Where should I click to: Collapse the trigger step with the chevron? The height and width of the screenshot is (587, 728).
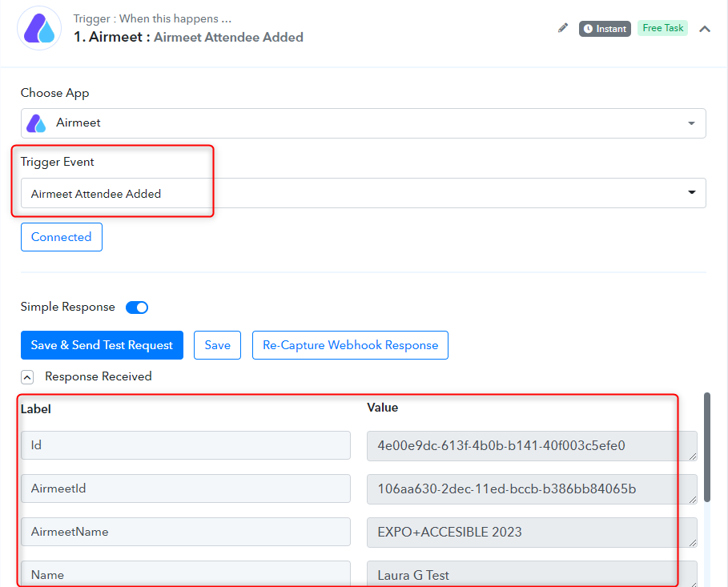pyautogui.click(x=705, y=29)
